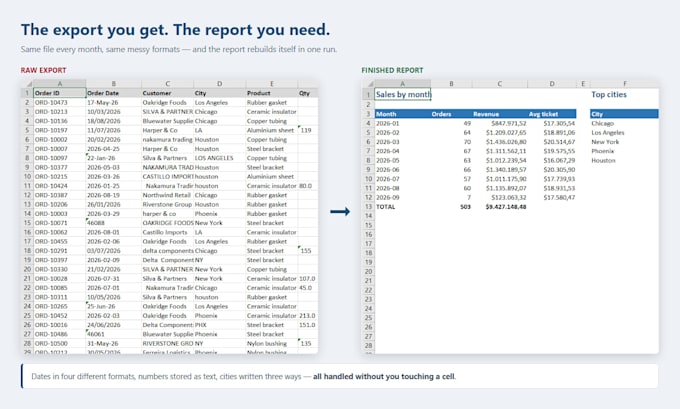Click the select-all corner of the raw export sheet
Screen dimensions: 680x409
pos(27,84)
